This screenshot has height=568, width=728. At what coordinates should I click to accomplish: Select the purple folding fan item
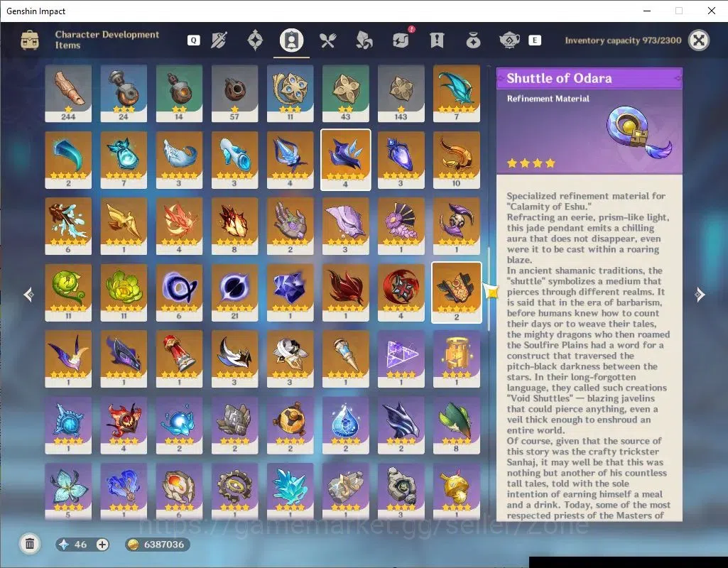pos(401,226)
